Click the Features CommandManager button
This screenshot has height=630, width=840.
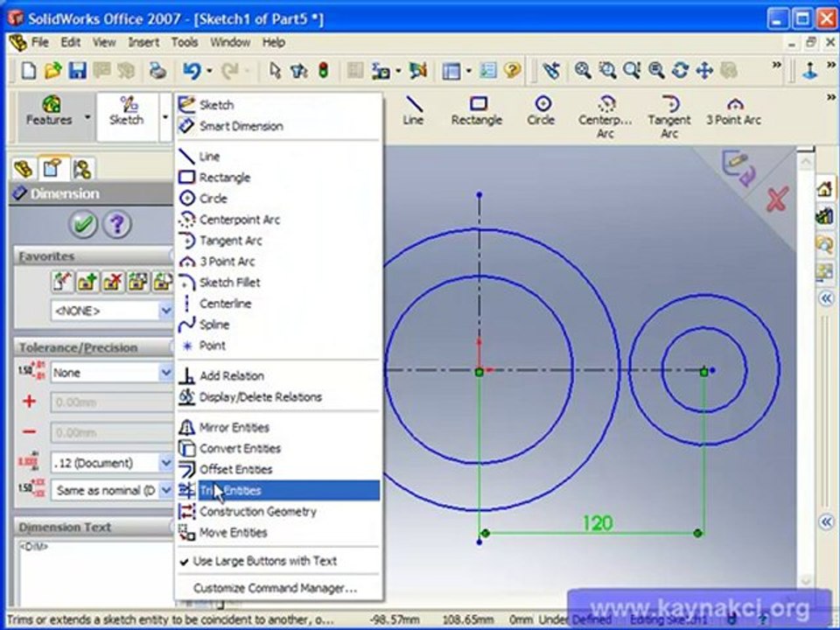tap(49, 111)
